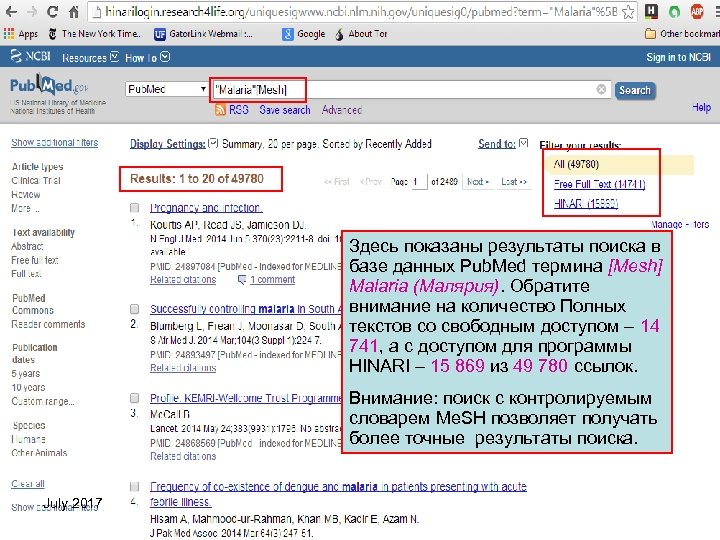
Task: Open the Help link
Action: point(701,107)
